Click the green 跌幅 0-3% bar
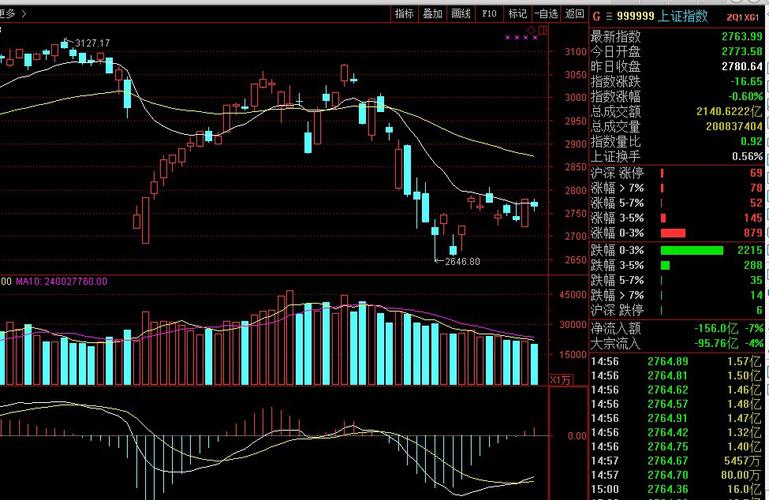The image size is (769, 500). coord(692,250)
